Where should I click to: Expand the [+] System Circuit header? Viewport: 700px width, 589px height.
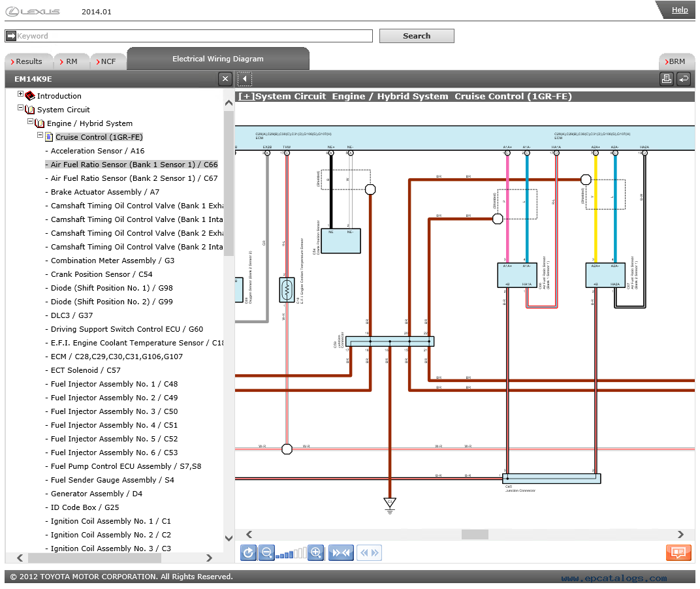[x=246, y=97]
